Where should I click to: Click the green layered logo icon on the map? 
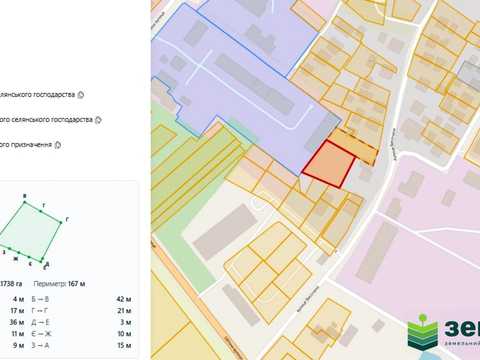click(423, 332)
